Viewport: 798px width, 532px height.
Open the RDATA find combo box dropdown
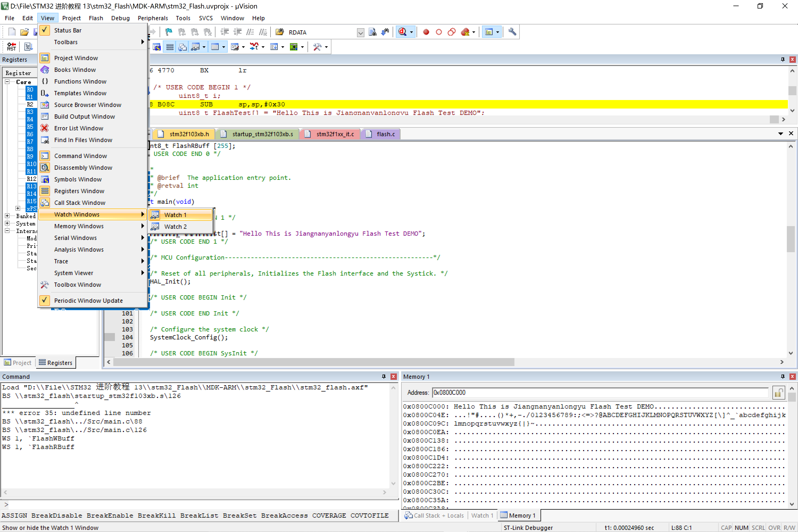360,33
